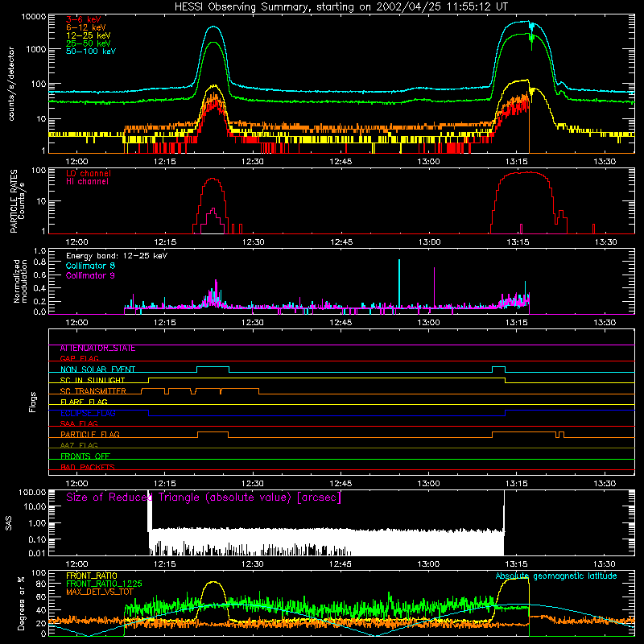Select the 6-12 keV legend label
The height and width of the screenshot is (644, 644).
(x=86, y=27)
